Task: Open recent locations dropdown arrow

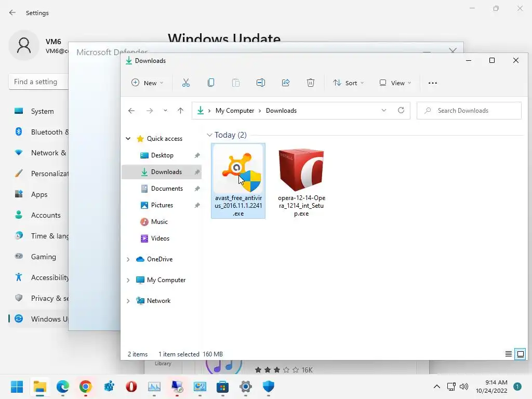Action: [x=165, y=111]
